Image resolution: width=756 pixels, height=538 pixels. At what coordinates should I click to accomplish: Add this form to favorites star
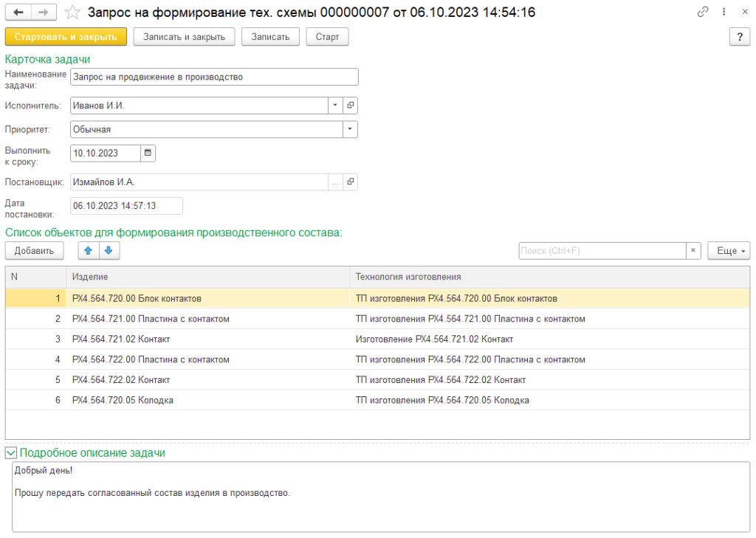[72, 13]
